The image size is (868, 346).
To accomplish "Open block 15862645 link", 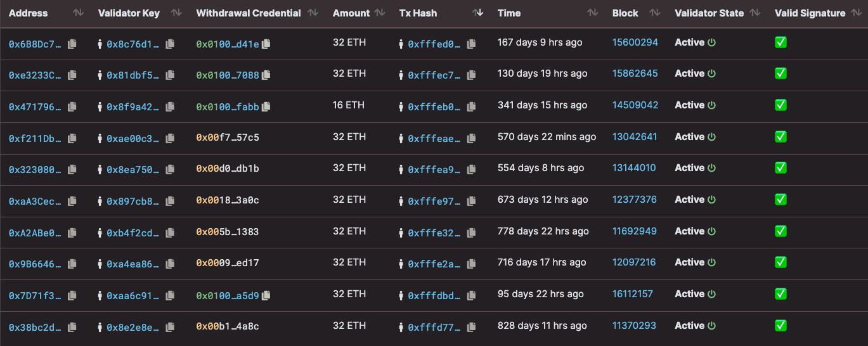I will tap(635, 74).
